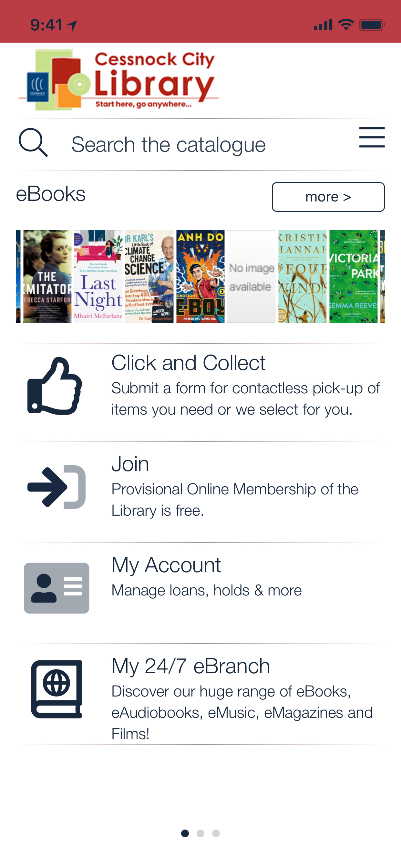The width and height of the screenshot is (401, 868).
Task: Open The Four Winds book cover
Action: [302, 277]
